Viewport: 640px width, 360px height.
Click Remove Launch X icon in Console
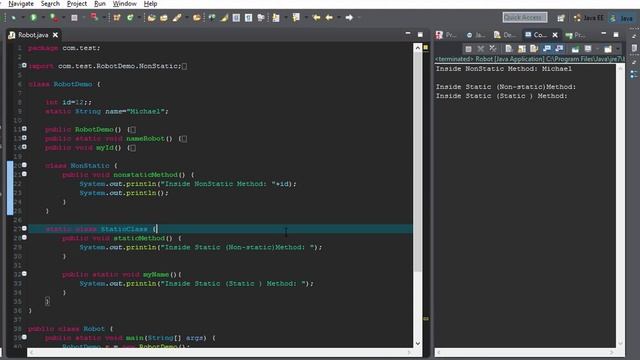point(480,49)
